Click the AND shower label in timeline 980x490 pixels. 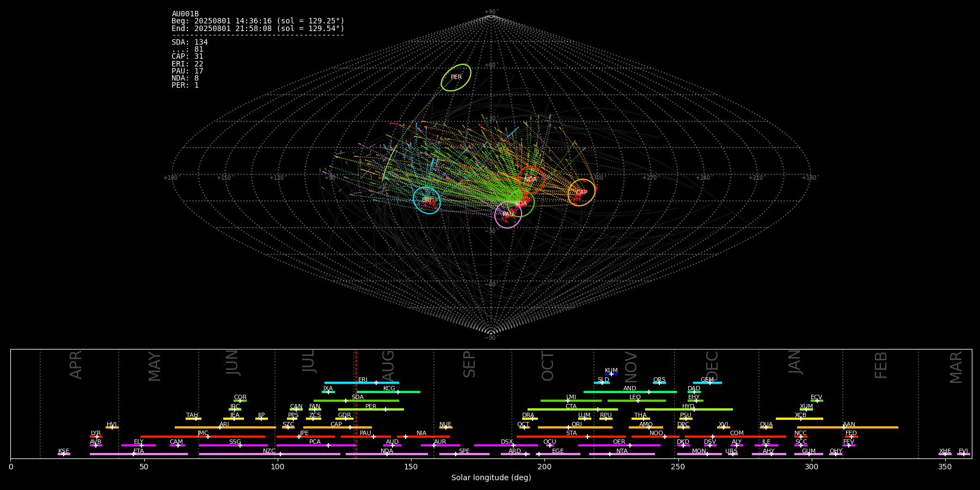point(630,389)
